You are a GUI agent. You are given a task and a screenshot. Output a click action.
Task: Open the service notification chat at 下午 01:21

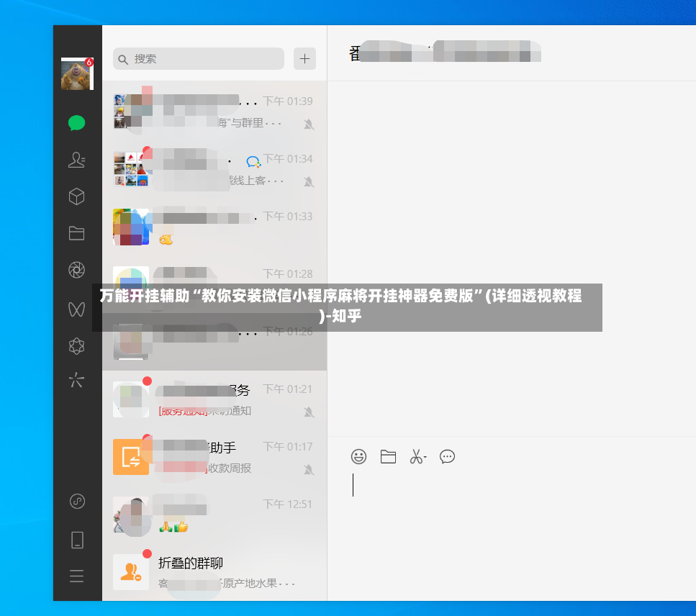(214, 399)
